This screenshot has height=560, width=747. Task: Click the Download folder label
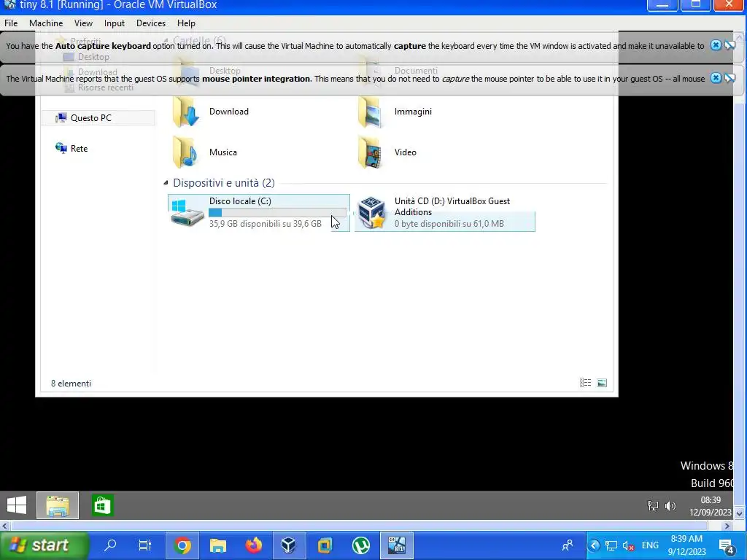228,112
